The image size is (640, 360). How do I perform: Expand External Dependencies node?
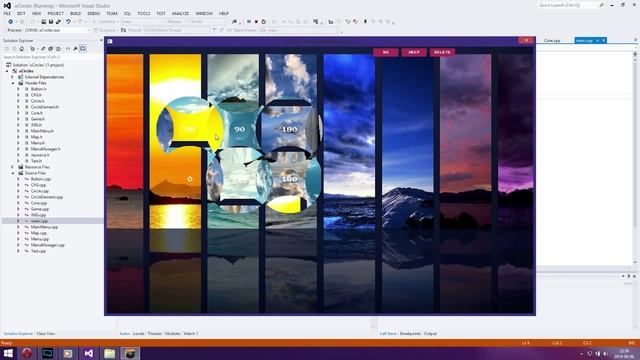click(x=13, y=77)
